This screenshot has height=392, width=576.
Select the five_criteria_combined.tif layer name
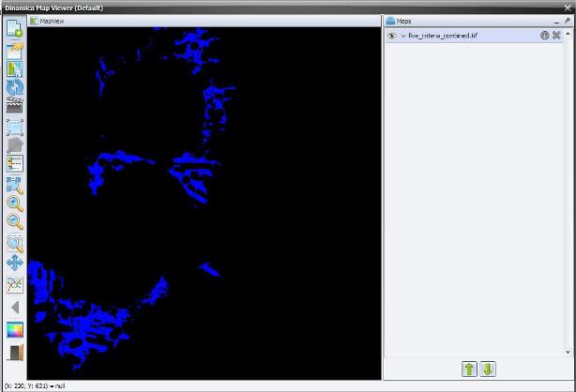[x=443, y=36]
